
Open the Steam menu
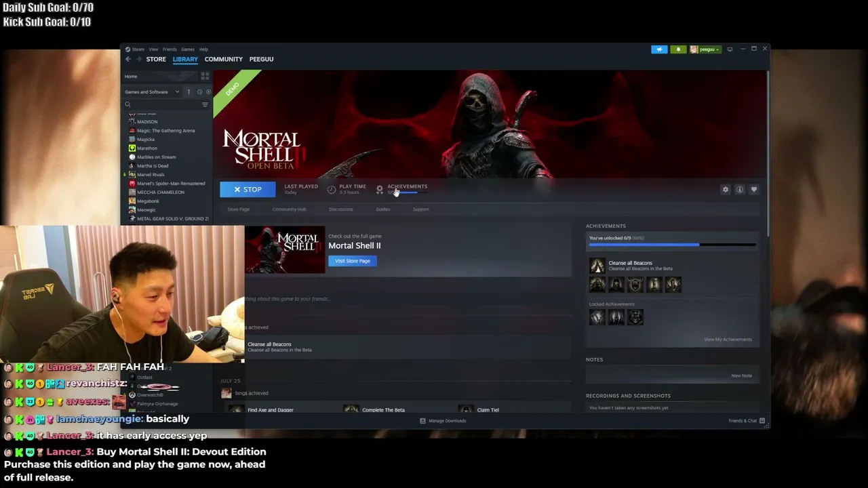click(138, 49)
